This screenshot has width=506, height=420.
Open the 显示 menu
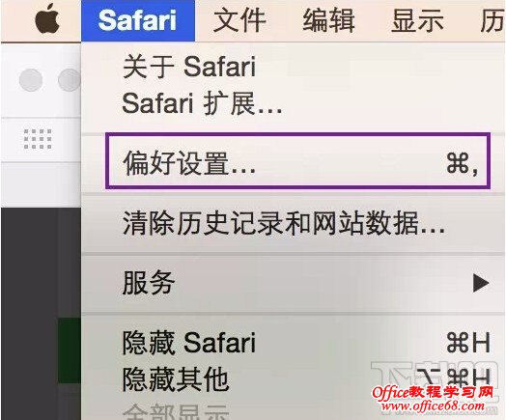pos(417,20)
